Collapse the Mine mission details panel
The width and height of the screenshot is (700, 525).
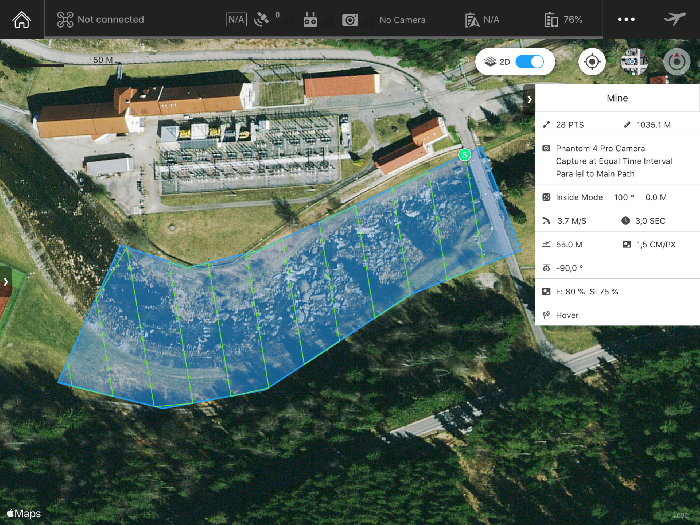coord(529,99)
